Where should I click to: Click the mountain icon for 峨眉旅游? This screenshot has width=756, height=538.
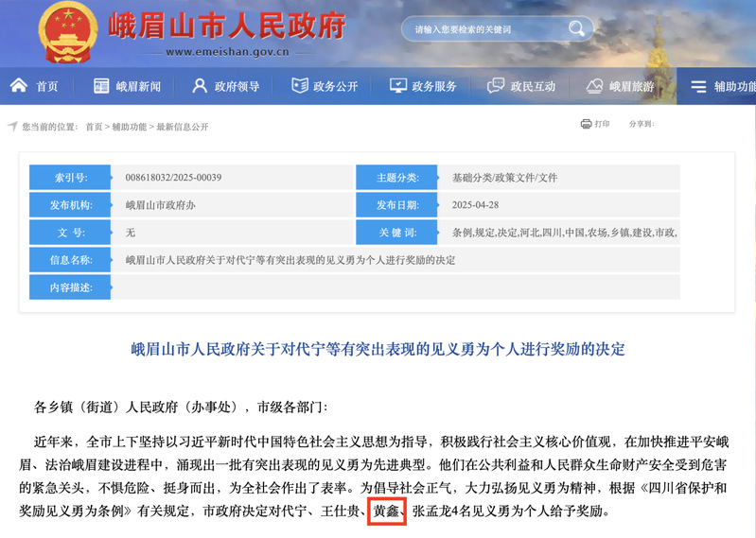tap(594, 86)
